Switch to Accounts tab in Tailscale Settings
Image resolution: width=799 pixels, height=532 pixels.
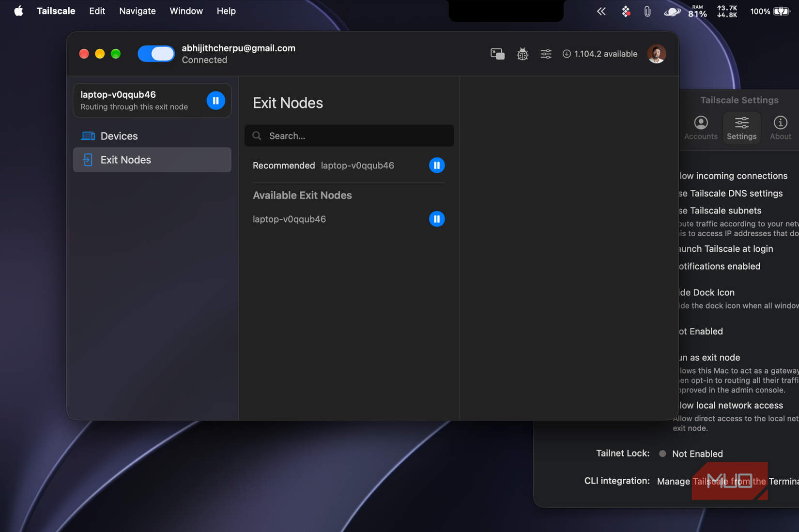click(x=701, y=128)
